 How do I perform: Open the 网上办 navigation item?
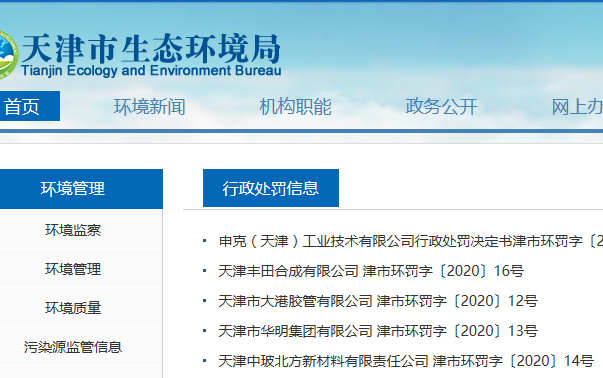(x=577, y=107)
